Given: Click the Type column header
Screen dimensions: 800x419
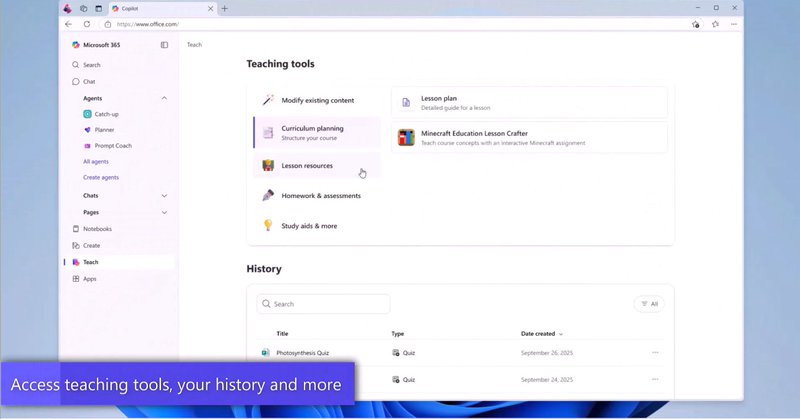Looking at the screenshot, I should click(397, 334).
